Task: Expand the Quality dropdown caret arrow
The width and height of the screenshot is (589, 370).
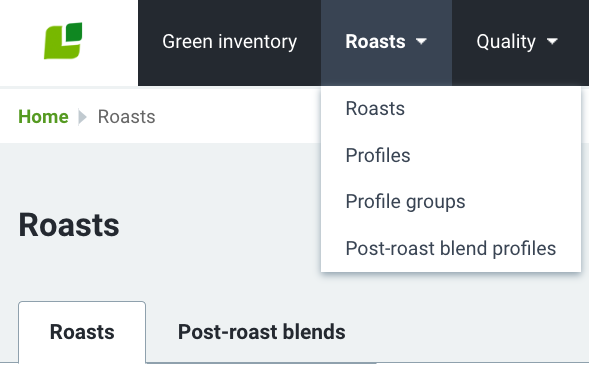Action: point(552,41)
